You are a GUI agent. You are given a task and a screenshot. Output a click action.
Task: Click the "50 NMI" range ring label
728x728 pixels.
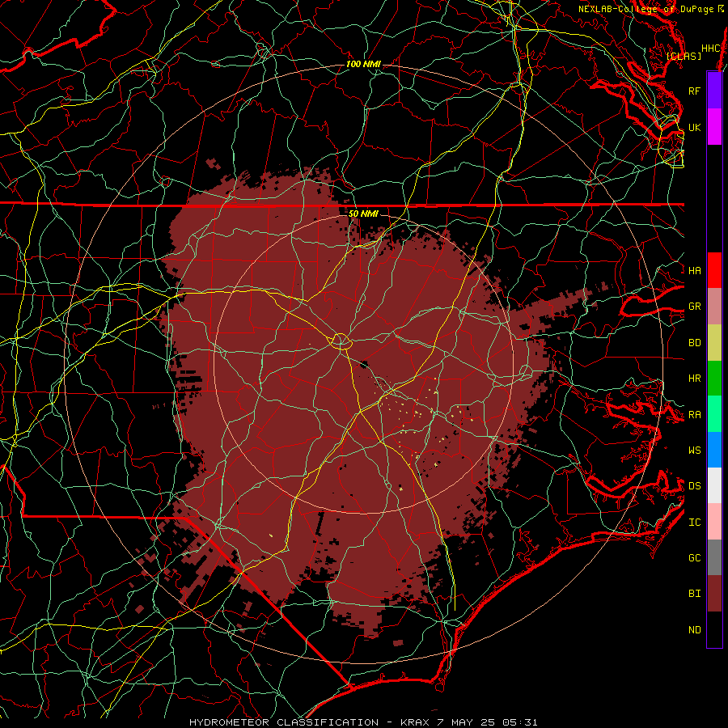coord(363,214)
